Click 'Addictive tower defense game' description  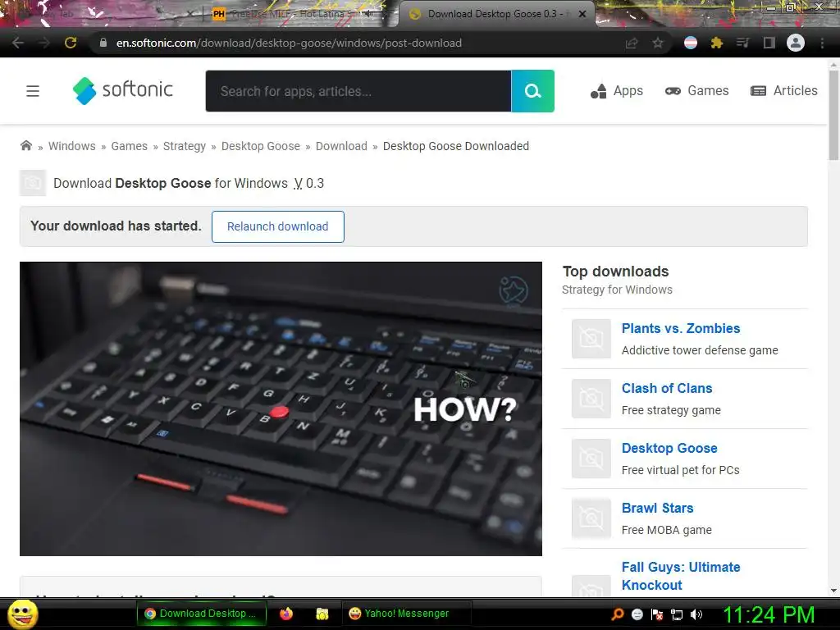tap(700, 350)
